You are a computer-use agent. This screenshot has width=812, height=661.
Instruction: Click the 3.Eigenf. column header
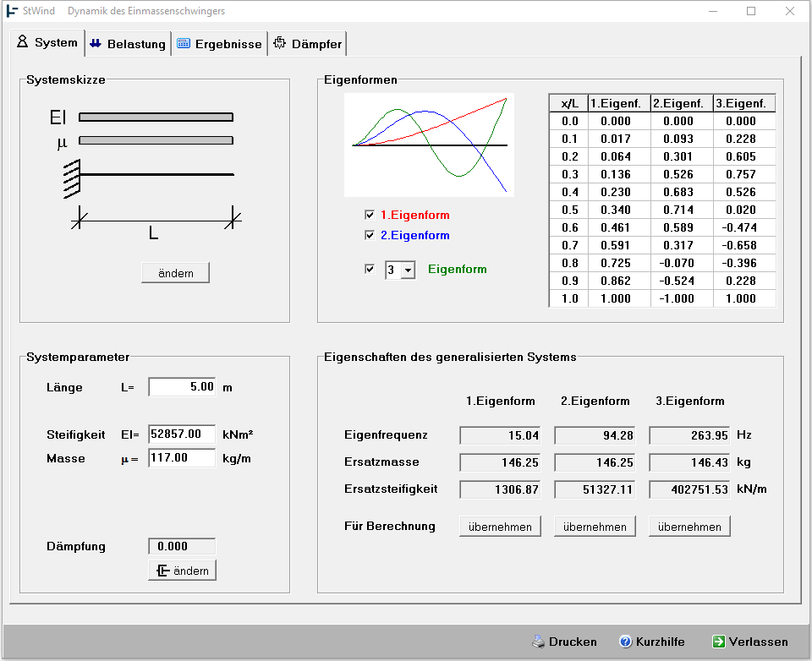click(x=744, y=103)
